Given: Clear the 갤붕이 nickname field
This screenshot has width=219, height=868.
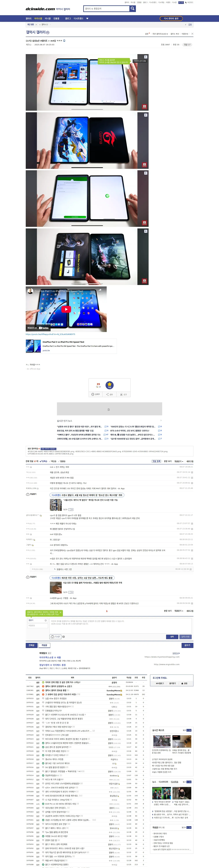Looking at the screenshot, I should click(x=46, y=620).
